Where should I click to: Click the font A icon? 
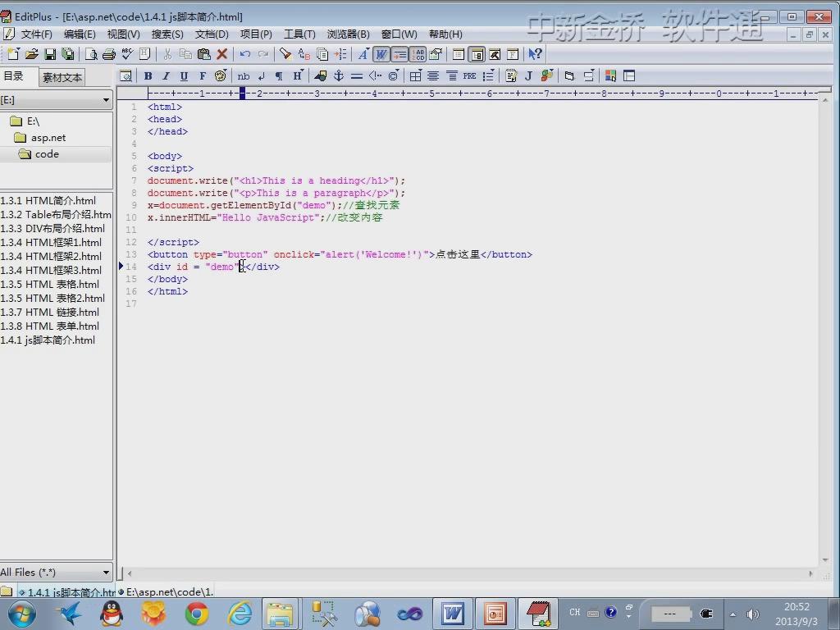[x=363, y=54]
